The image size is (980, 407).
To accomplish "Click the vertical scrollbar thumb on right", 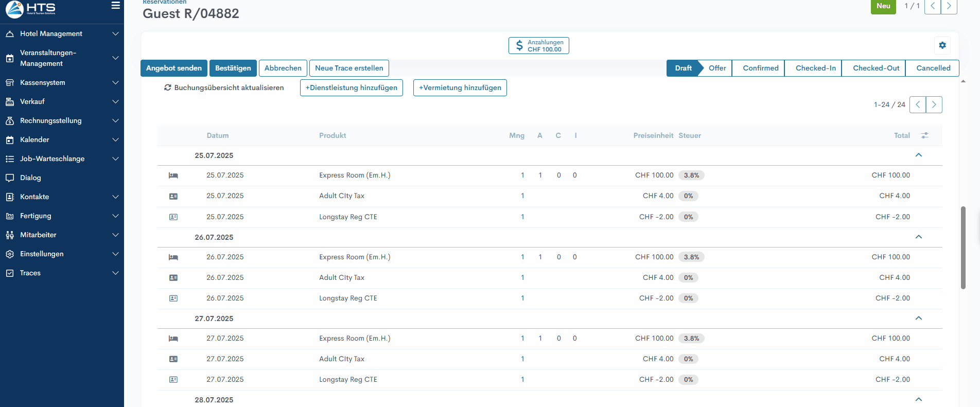I will (x=962, y=247).
